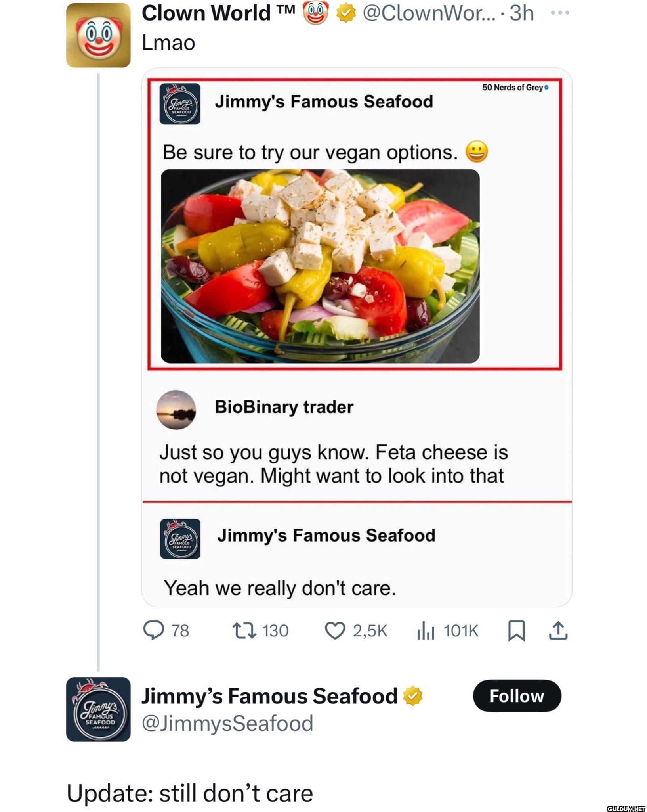The width and height of the screenshot is (647, 812).
Task: Open the @ClownWor... handle
Action: tap(429, 13)
